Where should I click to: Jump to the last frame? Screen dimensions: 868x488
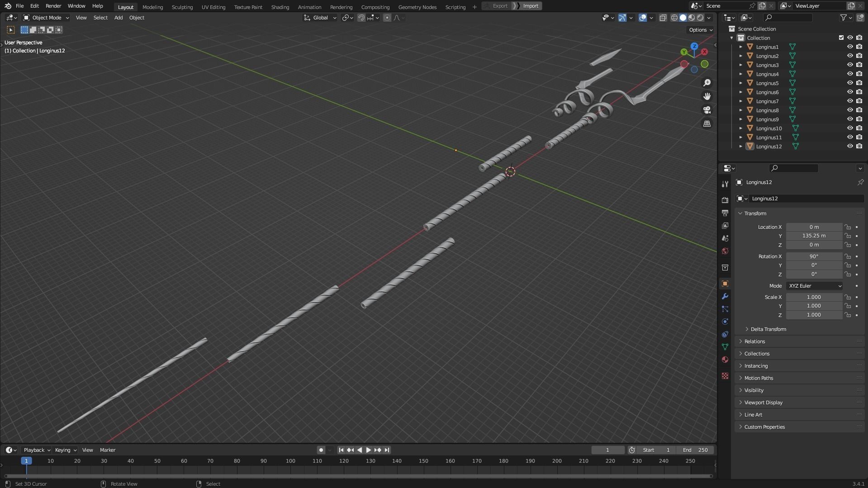[387, 450]
